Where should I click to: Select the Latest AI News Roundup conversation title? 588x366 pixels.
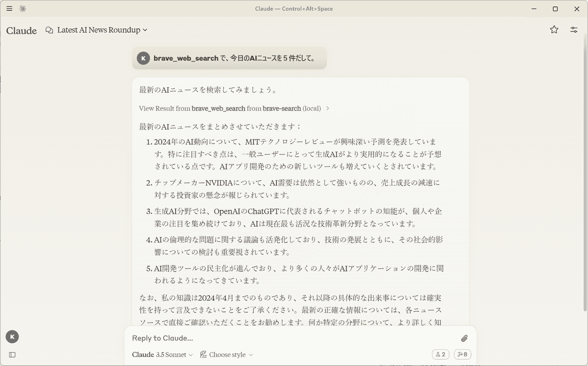pyautogui.click(x=98, y=30)
